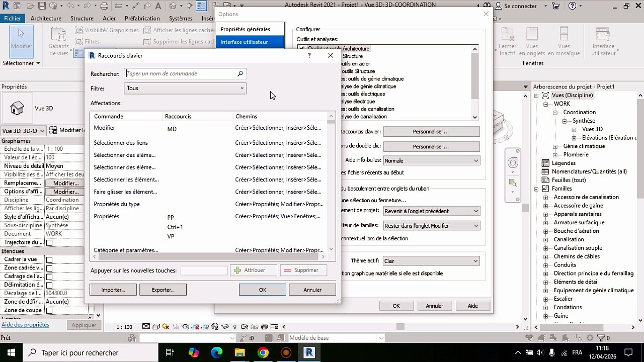
Task: Click the Aide button in Options dialog
Action: pyautogui.click(x=473, y=306)
